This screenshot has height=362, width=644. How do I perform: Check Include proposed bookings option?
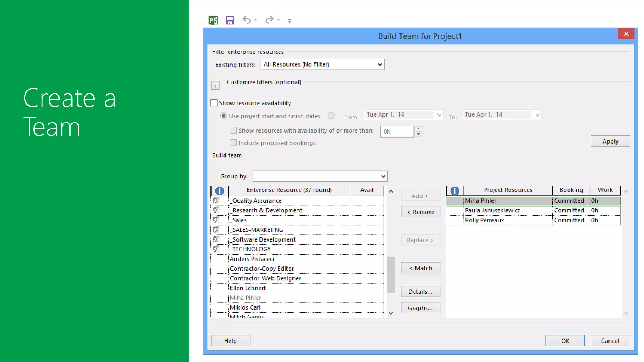point(233,143)
